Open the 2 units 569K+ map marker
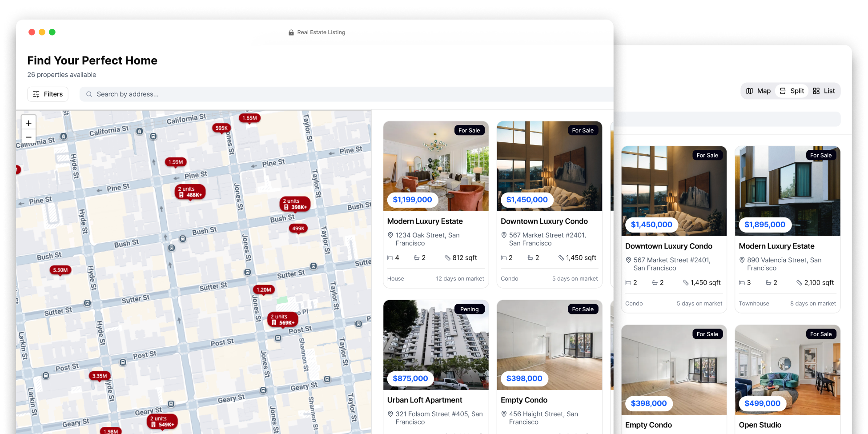Image resolution: width=868 pixels, height=434 pixels. coord(282,320)
